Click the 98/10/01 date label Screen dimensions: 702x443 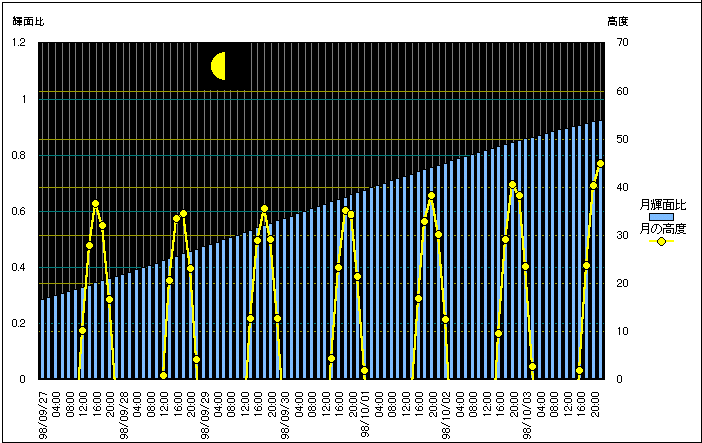[x=367, y=411]
